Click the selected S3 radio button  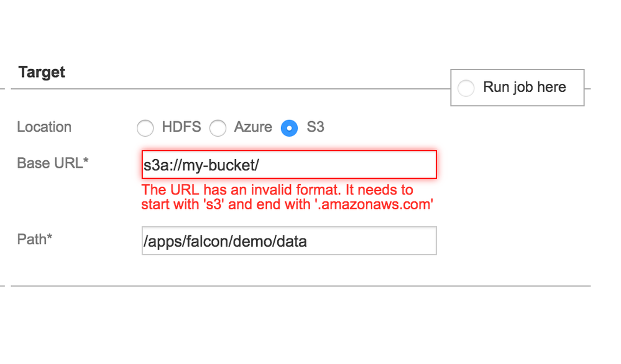pos(289,128)
